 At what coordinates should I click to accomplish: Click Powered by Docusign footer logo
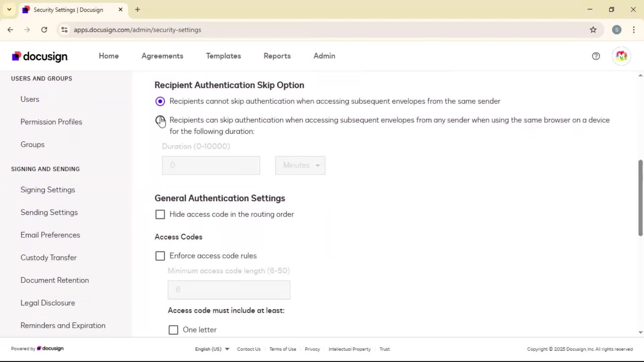(50, 349)
